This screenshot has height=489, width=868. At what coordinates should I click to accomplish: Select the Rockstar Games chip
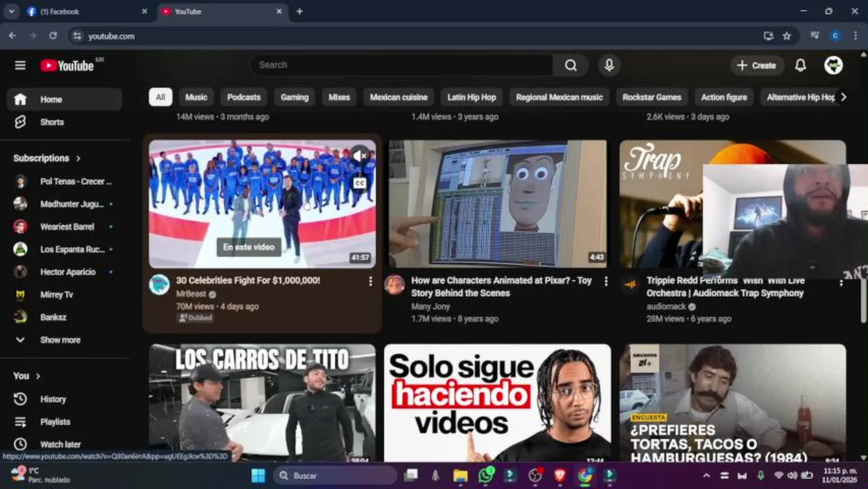coord(652,97)
